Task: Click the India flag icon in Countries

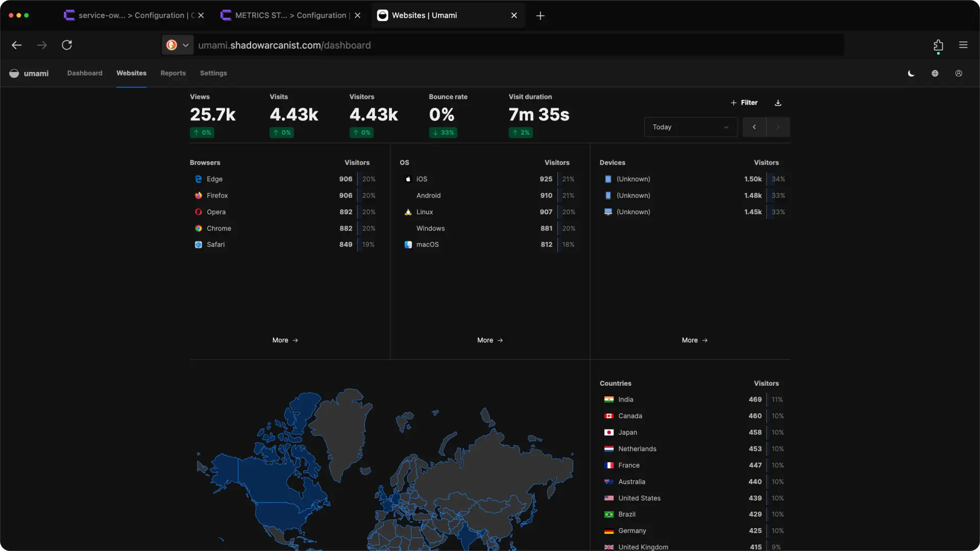Action: coord(608,399)
